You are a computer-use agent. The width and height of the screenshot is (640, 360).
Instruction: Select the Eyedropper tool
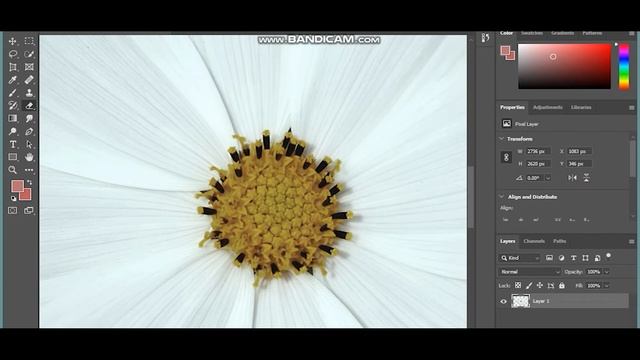[x=13, y=80]
